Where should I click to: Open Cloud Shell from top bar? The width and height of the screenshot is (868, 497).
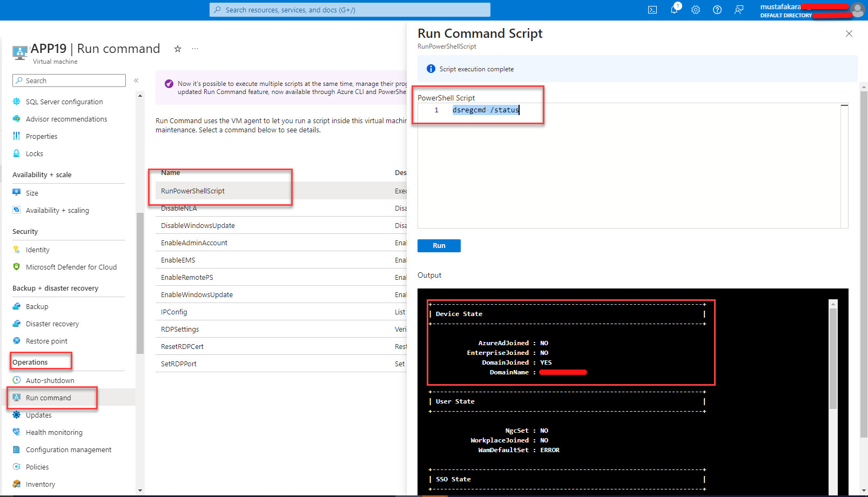coord(652,10)
